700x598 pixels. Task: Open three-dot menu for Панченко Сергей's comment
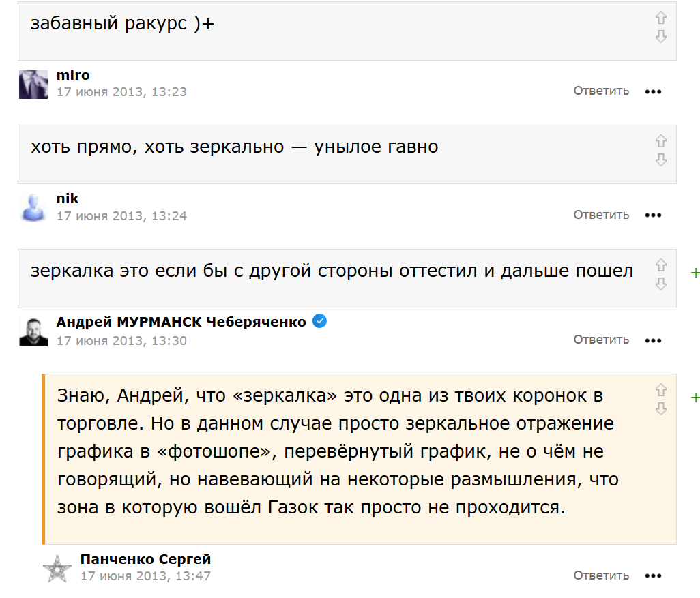[x=653, y=576]
